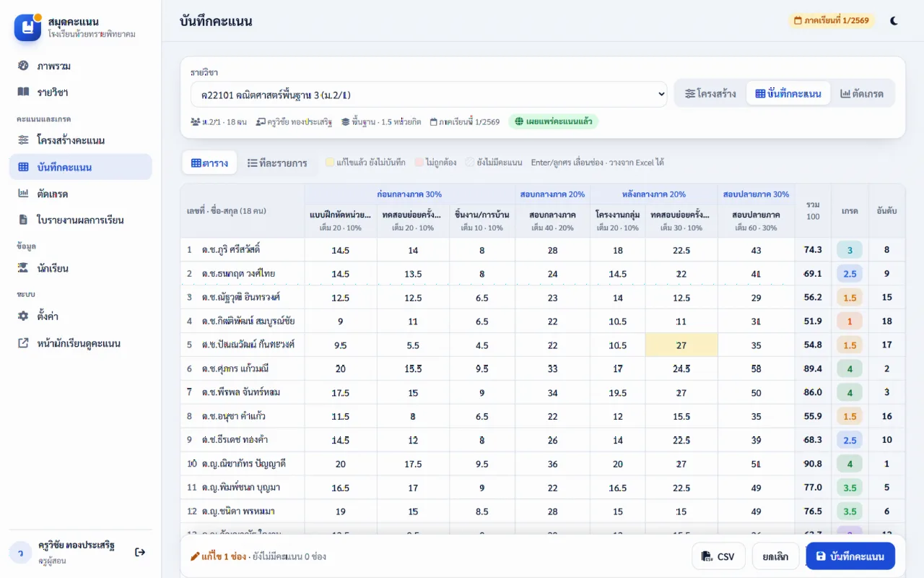Click grade badge 4 for ณิชาภัทร
Viewport: 924px width, 578px height.
[850, 464]
